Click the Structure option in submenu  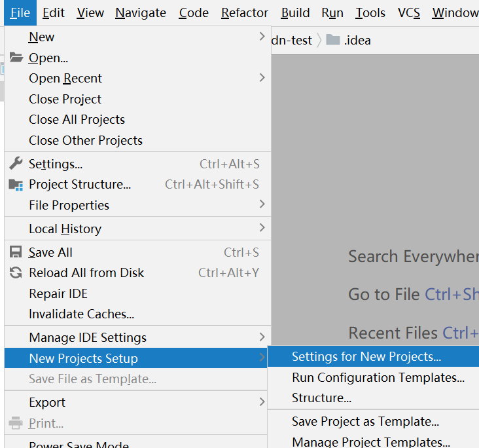pos(321,398)
